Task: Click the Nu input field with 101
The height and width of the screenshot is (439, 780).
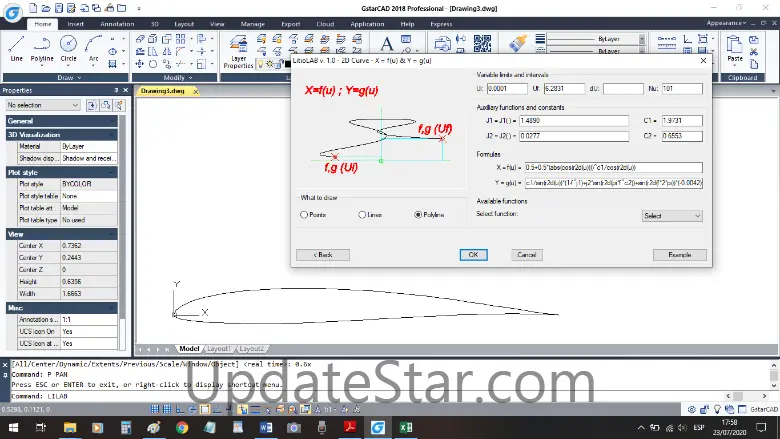Action: coord(682,88)
